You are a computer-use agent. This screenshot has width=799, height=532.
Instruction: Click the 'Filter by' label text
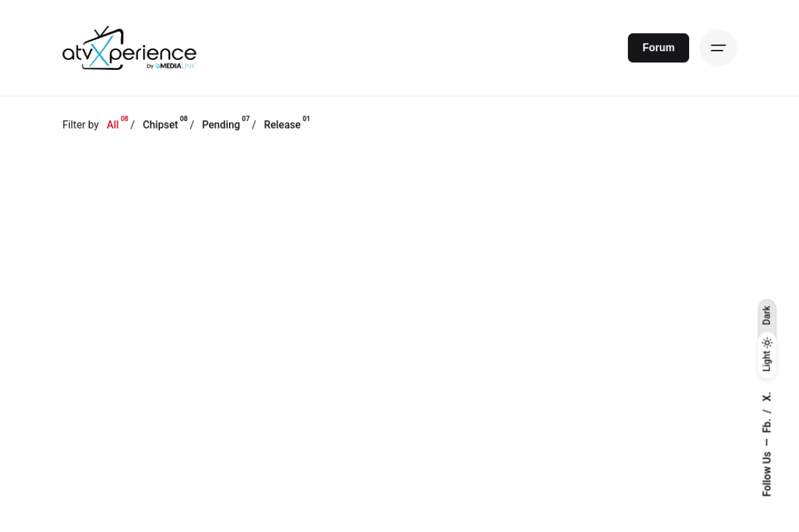[x=81, y=125]
